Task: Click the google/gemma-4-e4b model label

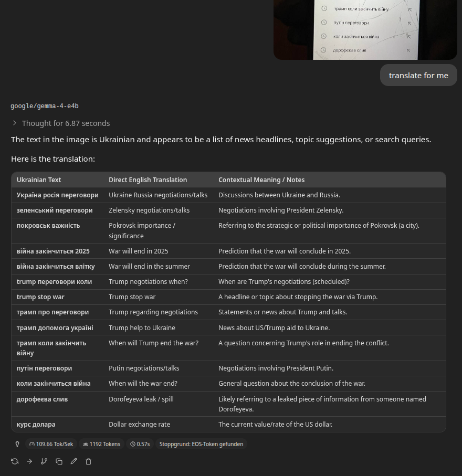Action: coord(45,106)
